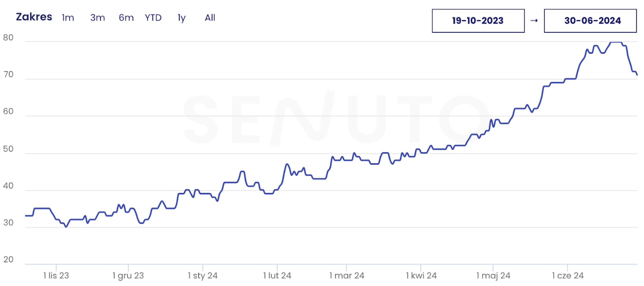Click the '1 maj 24' axis label
The height and width of the screenshot is (286, 644).
tap(493, 275)
